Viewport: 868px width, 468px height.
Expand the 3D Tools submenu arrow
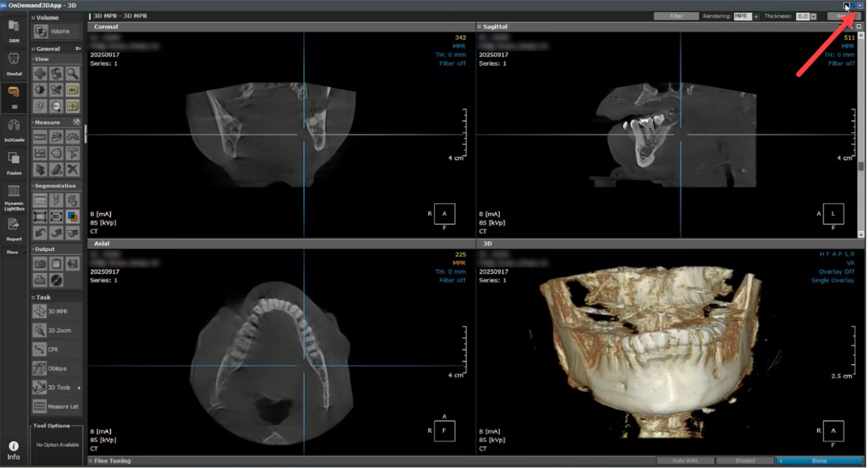click(x=79, y=388)
